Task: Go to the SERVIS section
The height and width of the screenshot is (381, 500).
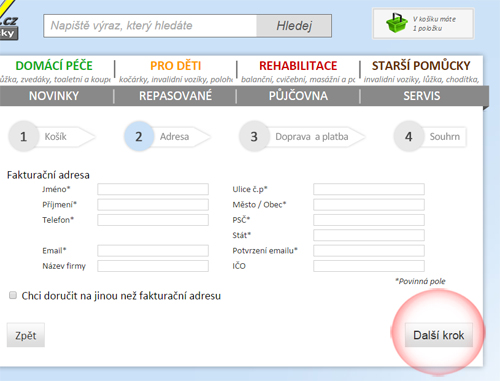Action: (422, 96)
